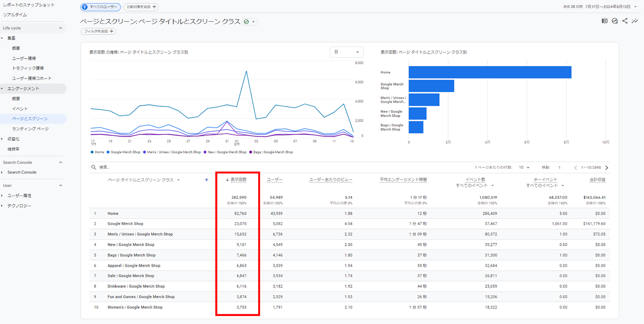
Task: Sort table by 表示回数 column
Action: [x=238, y=180]
